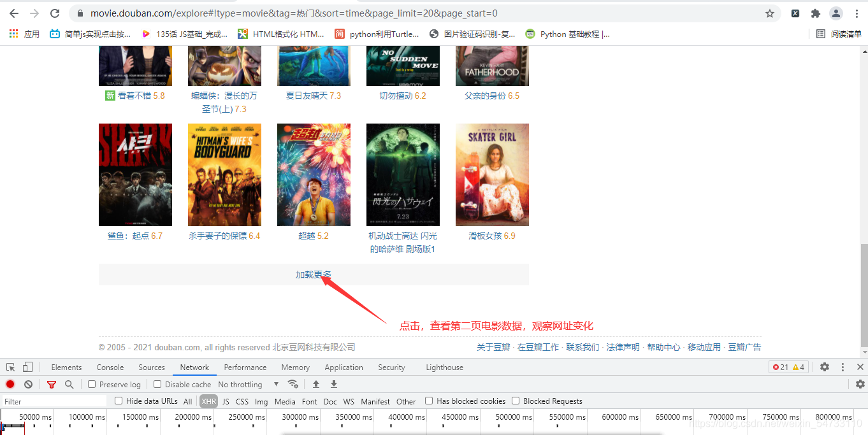Select the All request type filter
This screenshot has height=435, width=868.
pyautogui.click(x=188, y=401)
